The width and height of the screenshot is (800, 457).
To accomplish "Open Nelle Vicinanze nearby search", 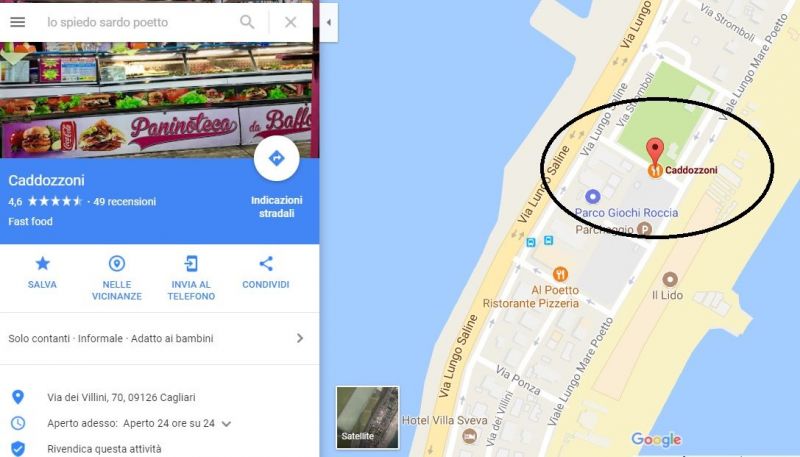I will point(117,278).
